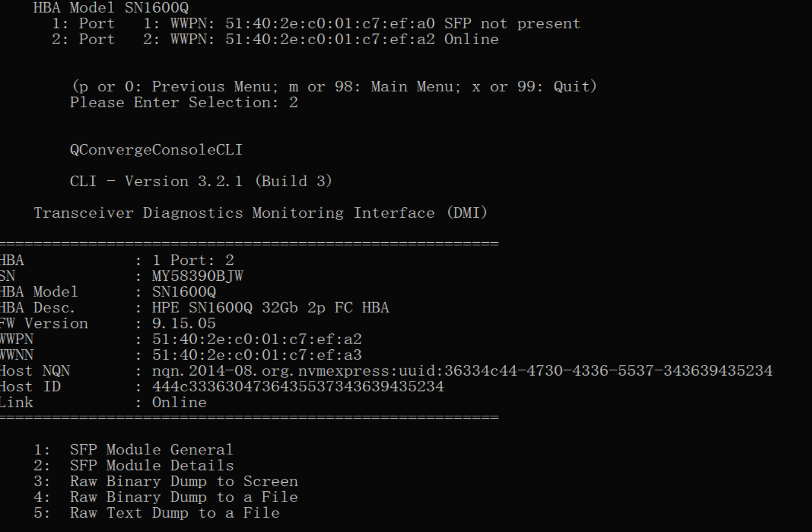
Task: Click the WWNN value ending in ef:a3
Action: click(257, 355)
